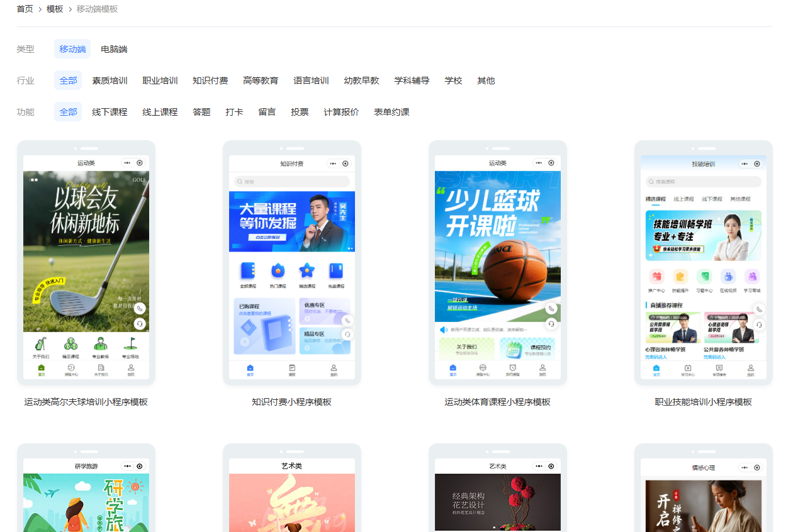Click the 推广中心 pink icon in skills template
The width and height of the screenshot is (793, 532).
tap(656, 277)
